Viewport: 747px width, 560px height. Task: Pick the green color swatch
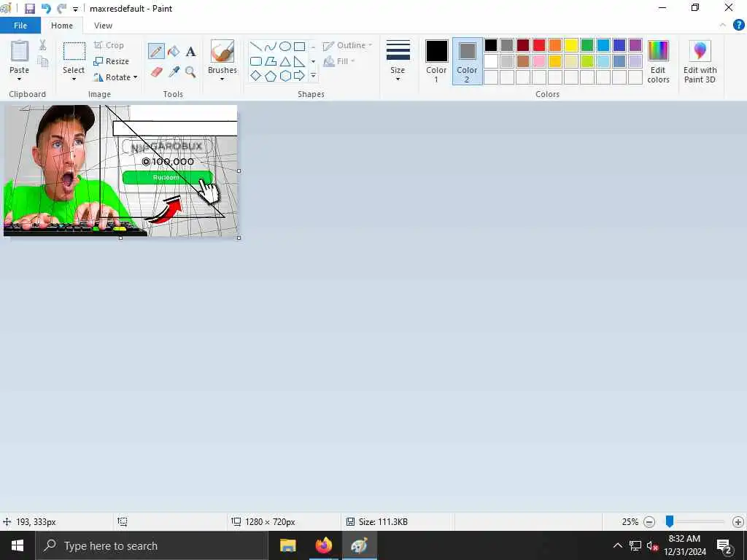pyautogui.click(x=587, y=45)
